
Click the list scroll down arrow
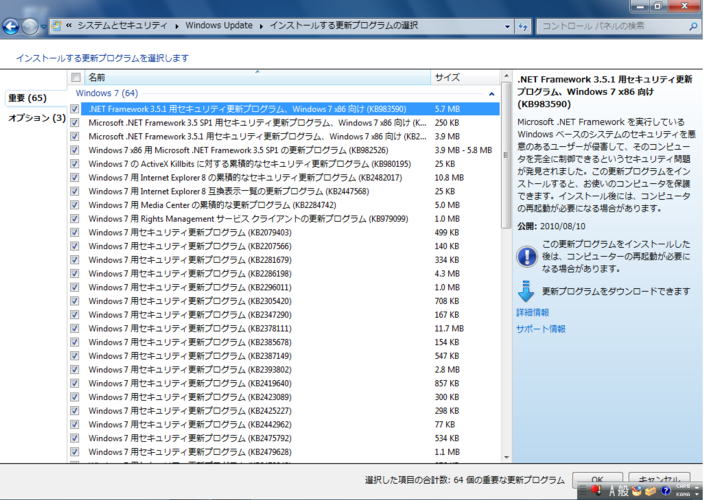(x=506, y=457)
